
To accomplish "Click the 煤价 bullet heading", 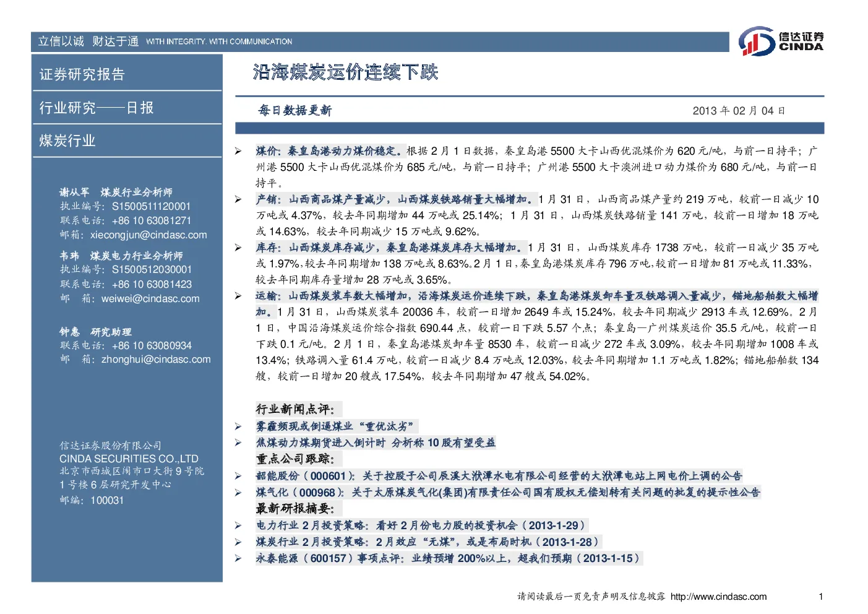I will 330,151.
